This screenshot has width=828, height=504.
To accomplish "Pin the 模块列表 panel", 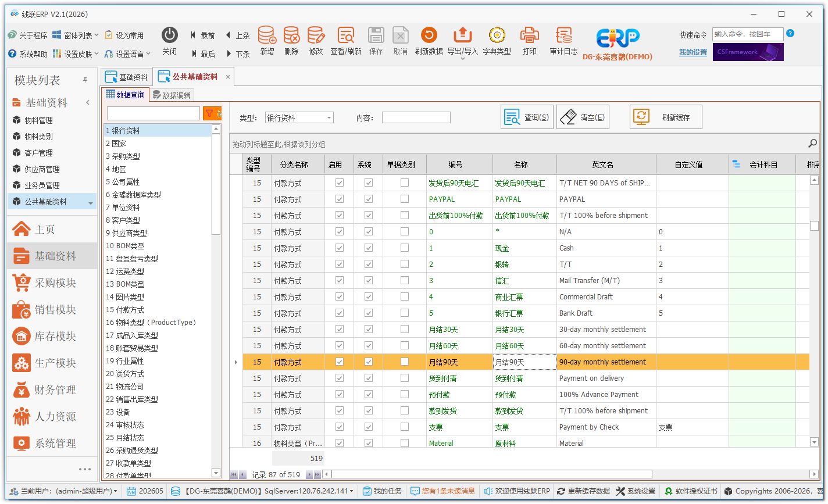I will coord(85,80).
